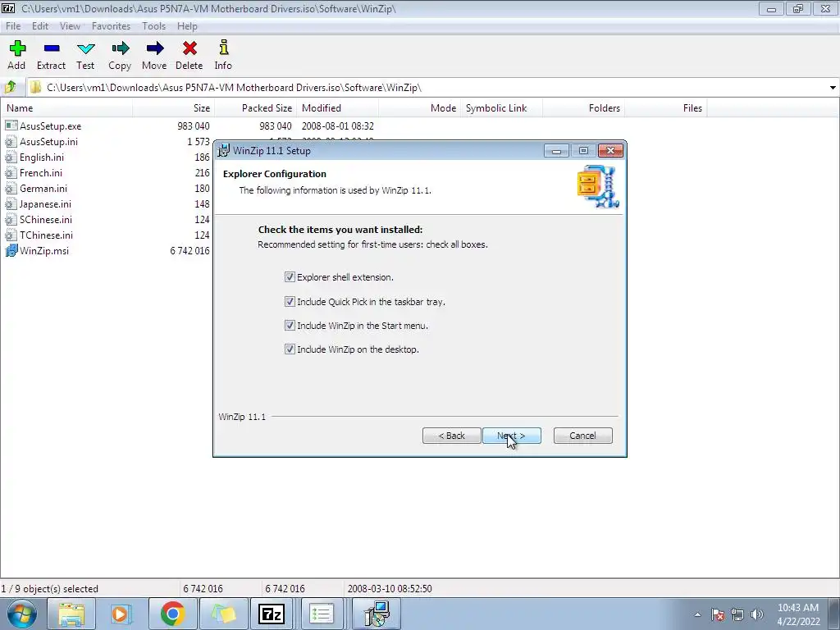Click the Info toolbar icon

pos(224,48)
